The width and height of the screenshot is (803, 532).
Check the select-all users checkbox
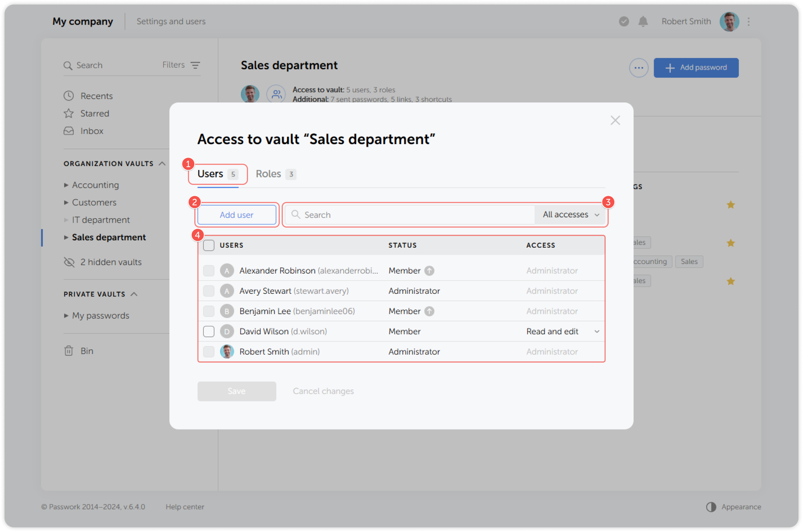click(208, 245)
